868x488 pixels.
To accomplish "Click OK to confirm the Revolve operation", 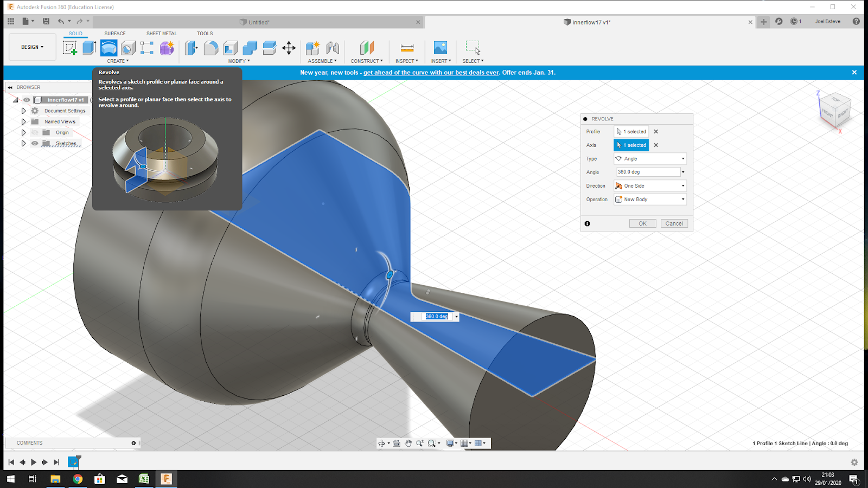I will pyautogui.click(x=642, y=223).
